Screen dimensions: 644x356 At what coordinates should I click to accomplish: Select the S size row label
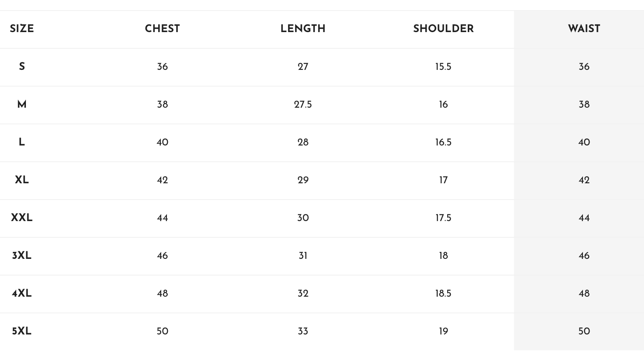tap(22, 67)
